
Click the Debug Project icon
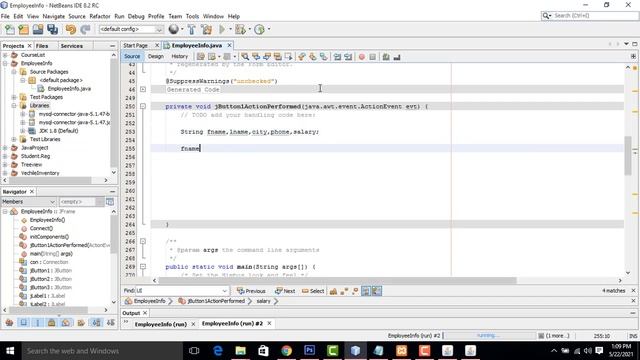click(240, 29)
